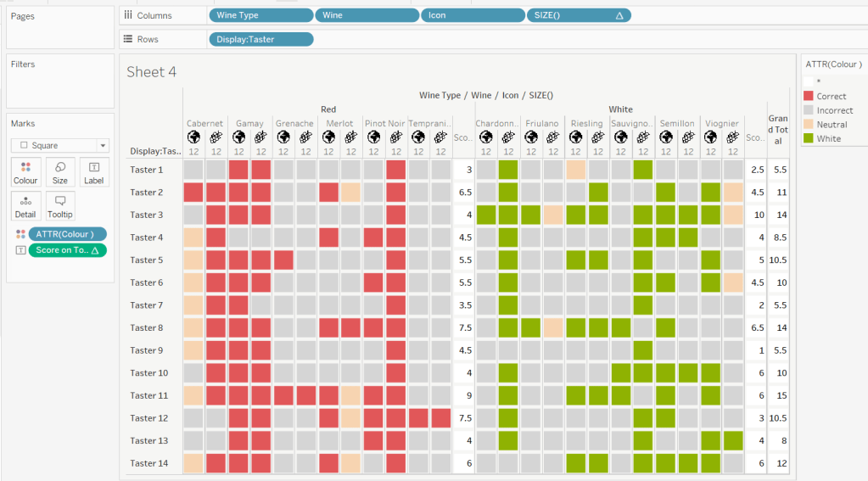Select the Taster 8 row header

point(146,327)
